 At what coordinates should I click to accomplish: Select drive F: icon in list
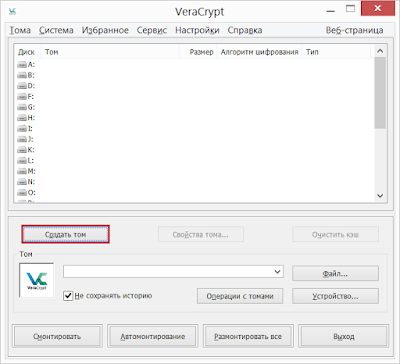(22, 97)
